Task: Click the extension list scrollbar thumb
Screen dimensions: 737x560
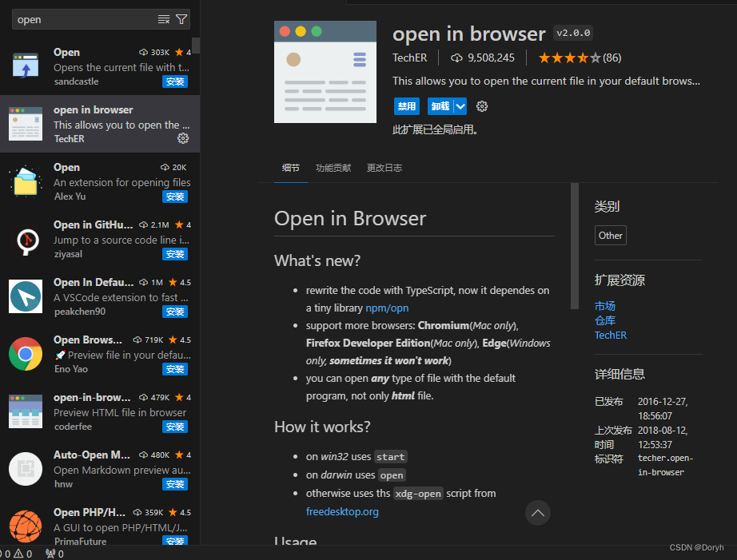Action: pos(196,46)
